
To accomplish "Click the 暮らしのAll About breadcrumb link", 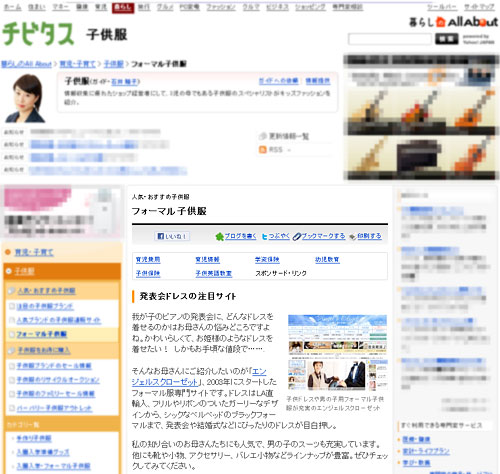I will (26, 64).
